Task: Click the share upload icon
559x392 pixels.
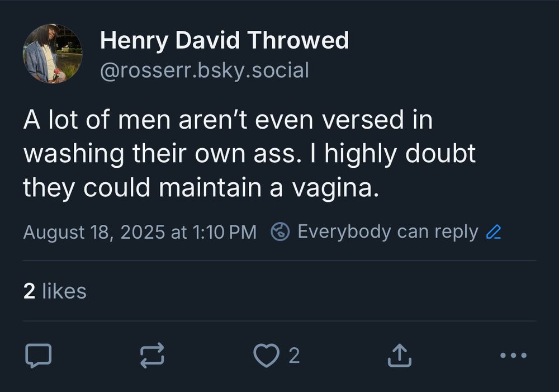Action: click(399, 355)
